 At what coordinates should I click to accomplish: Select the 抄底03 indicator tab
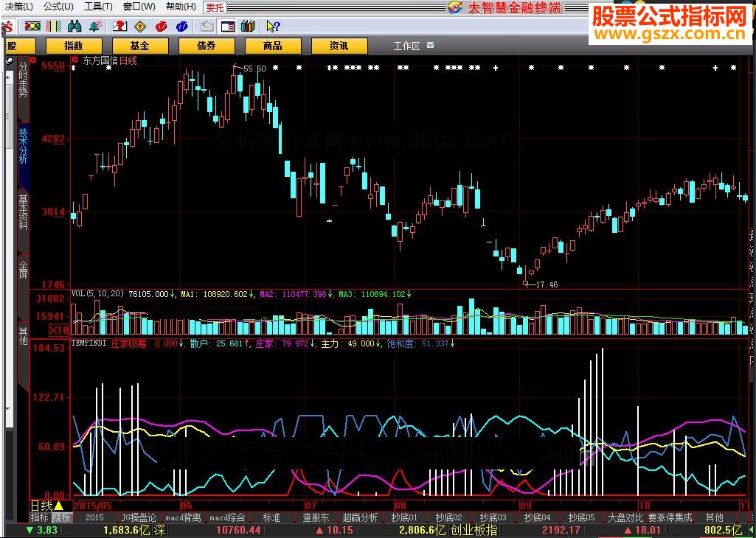click(x=492, y=517)
